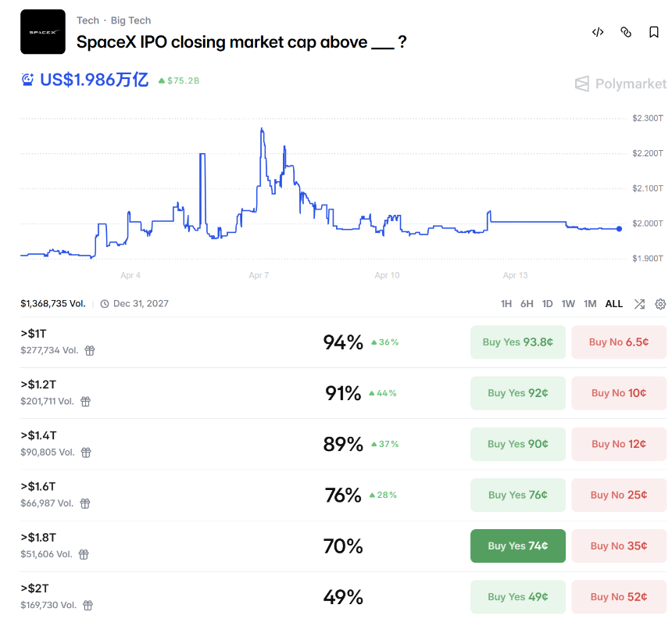Click the SpaceX market logo

(43, 33)
